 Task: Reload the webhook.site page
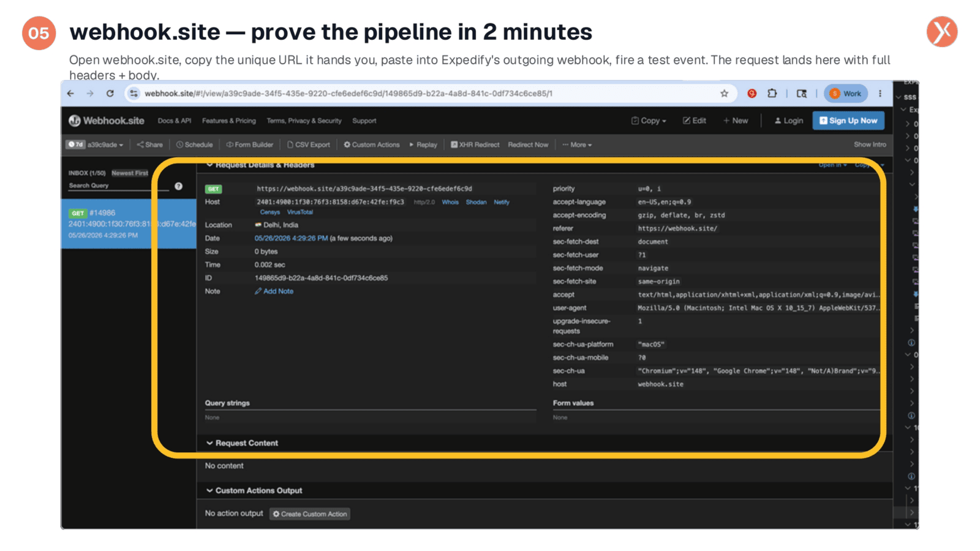(x=110, y=94)
